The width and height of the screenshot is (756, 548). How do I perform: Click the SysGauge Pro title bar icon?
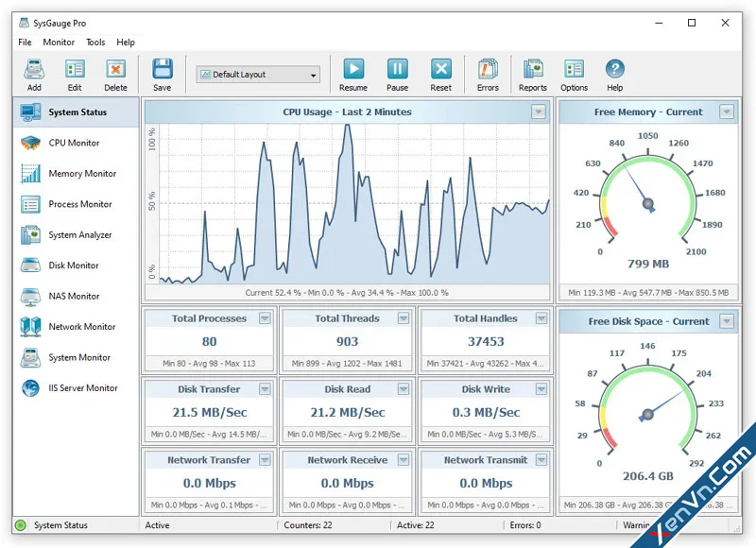(x=24, y=23)
